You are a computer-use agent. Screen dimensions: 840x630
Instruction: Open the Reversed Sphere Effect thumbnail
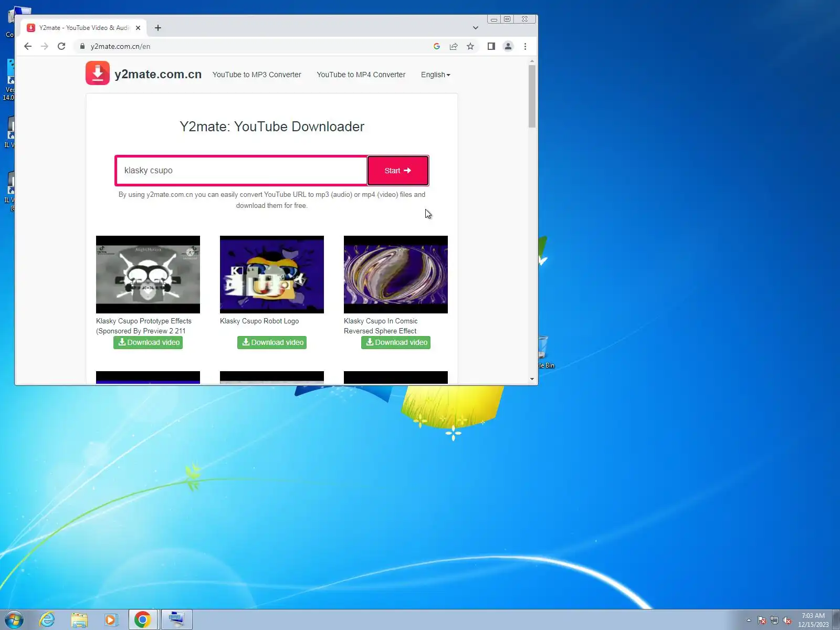click(x=396, y=275)
